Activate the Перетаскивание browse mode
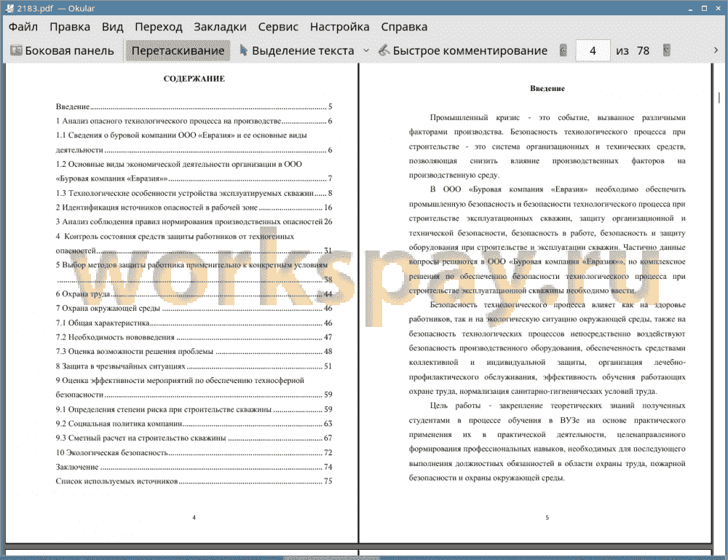728x560 pixels. tap(178, 51)
